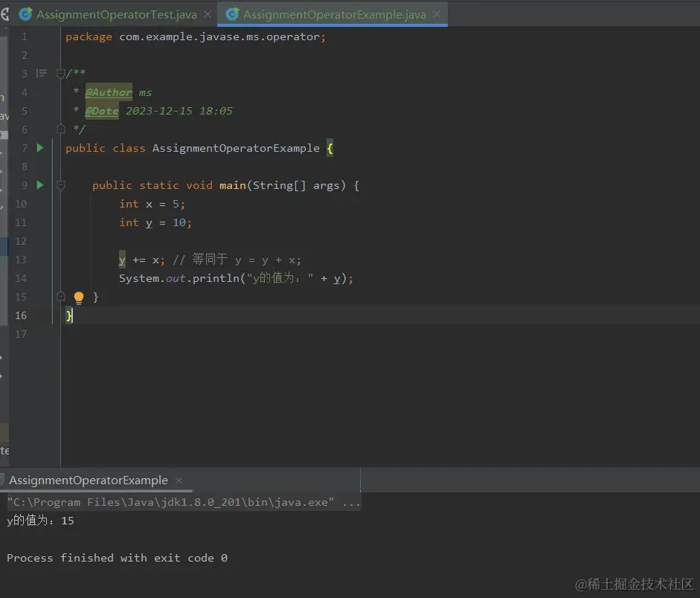The image size is (700, 598).
Task: Click the System.out.println statement
Action: click(x=236, y=278)
